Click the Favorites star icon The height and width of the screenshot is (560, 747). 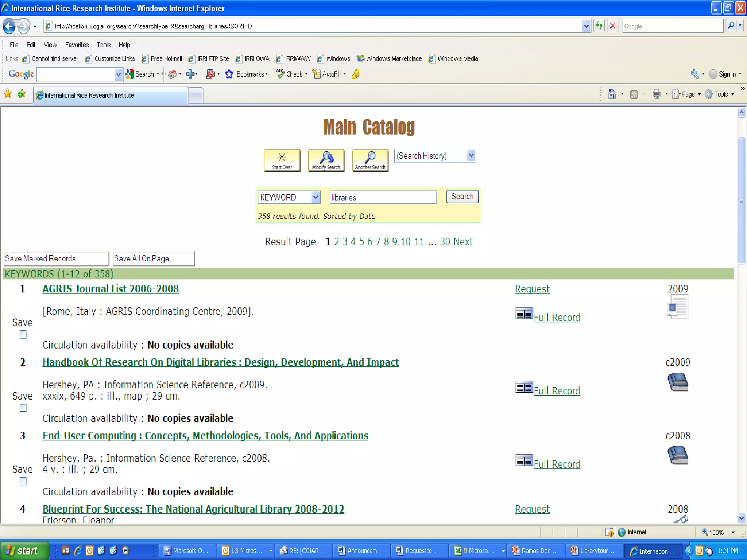point(8,94)
